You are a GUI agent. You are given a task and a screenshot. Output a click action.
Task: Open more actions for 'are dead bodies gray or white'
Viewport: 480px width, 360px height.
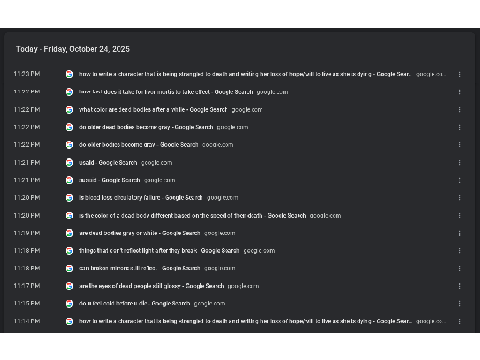click(459, 233)
